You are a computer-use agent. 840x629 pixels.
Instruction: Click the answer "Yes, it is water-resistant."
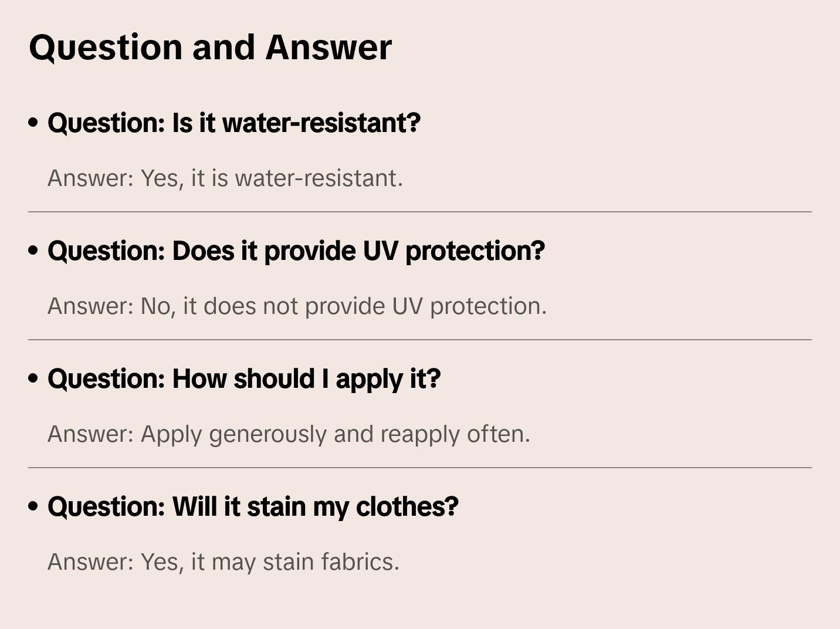(x=225, y=178)
